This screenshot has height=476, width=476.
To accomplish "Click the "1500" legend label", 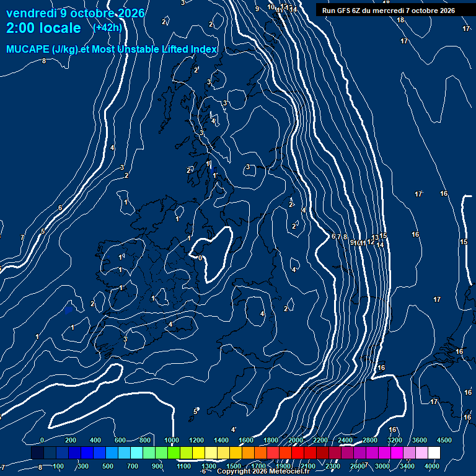I will pos(234,466).
